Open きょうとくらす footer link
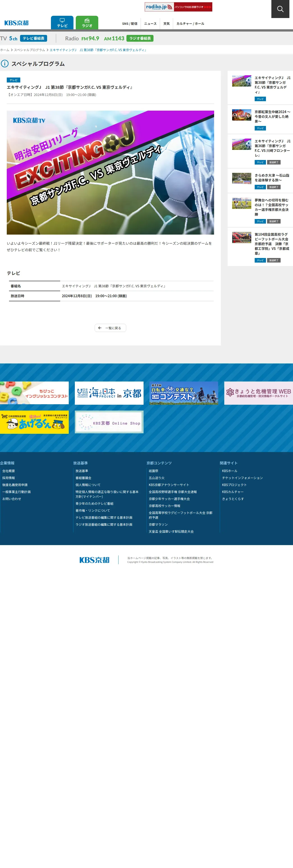The height and width of the screenshot is (868, 293). (x=233, y=499)
